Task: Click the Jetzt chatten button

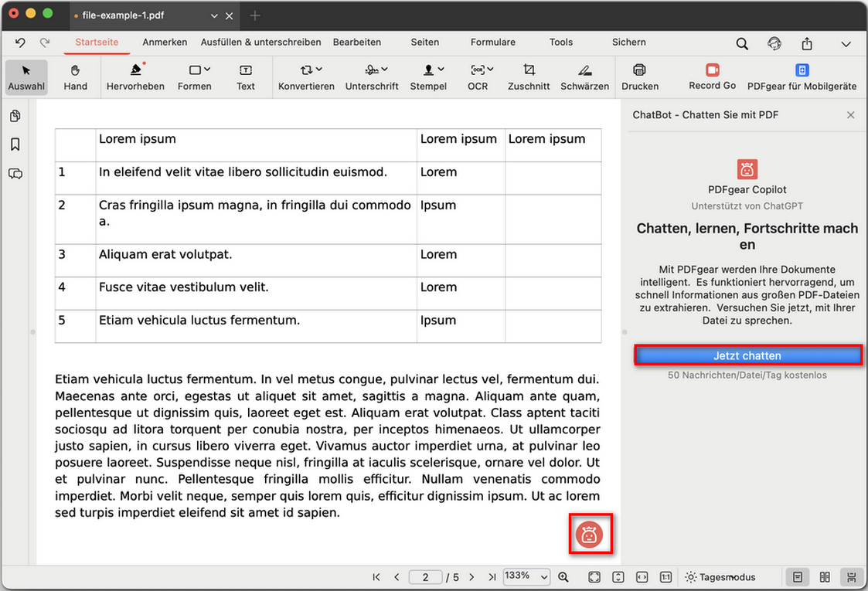Action: tap(747, 355)
